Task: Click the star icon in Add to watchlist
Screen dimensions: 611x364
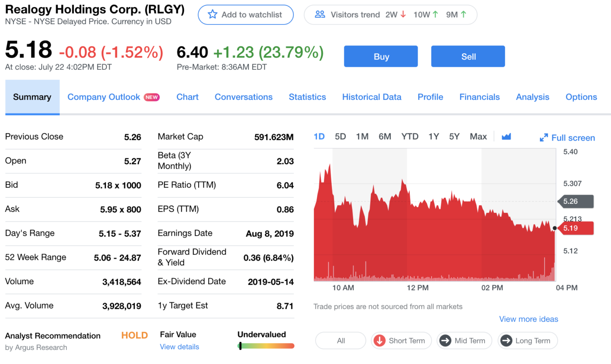Action: coord(213,14)
